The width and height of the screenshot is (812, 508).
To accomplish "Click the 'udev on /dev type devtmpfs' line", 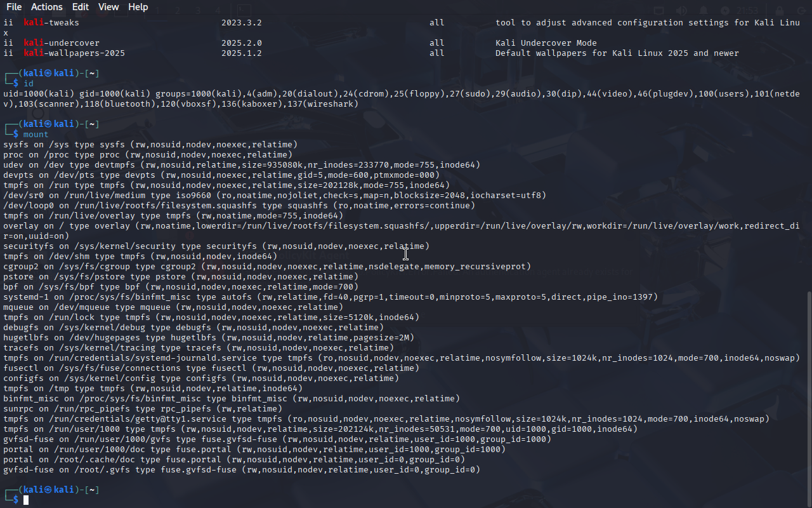I will point(242,165).
